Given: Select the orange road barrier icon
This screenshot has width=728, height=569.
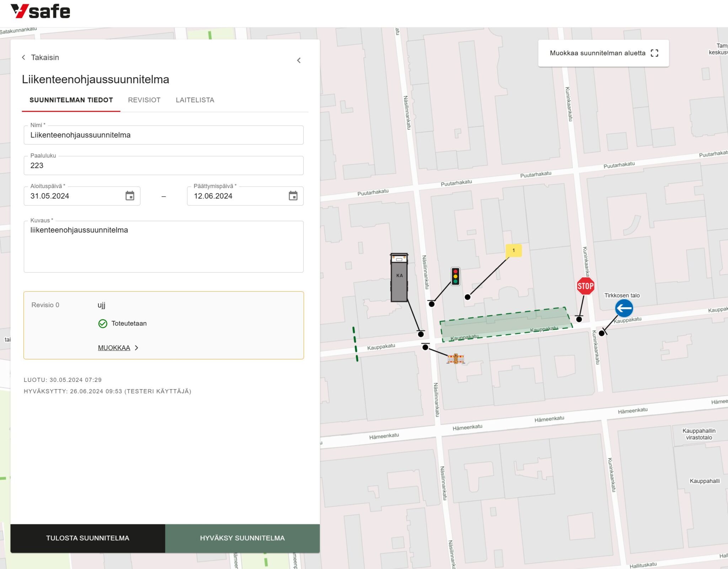Looking at the screenshot, I should click(455, 358).
